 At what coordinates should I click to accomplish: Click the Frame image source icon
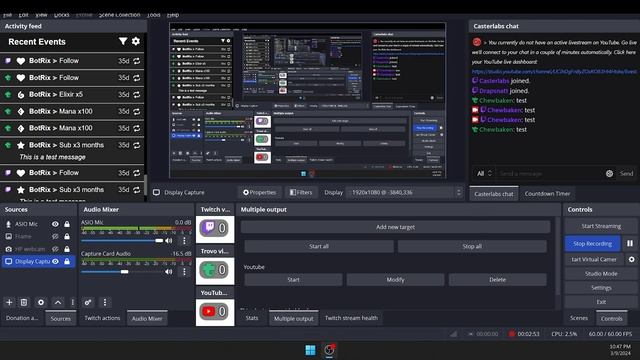(8, 236)
